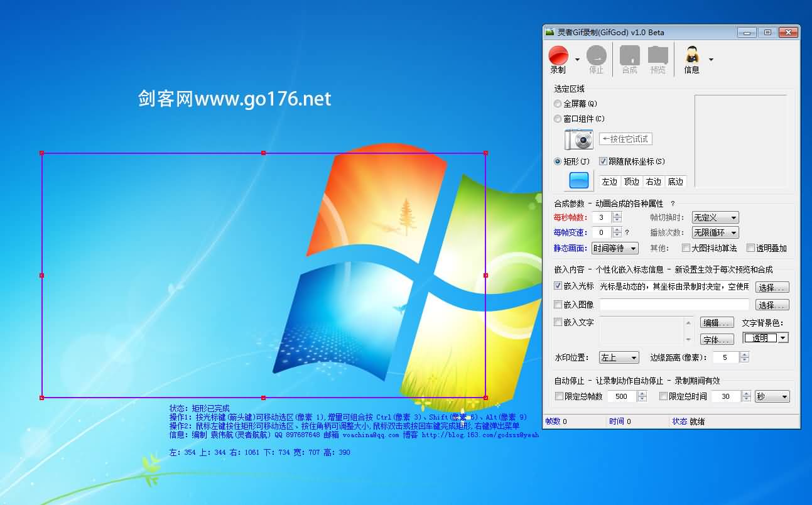Screen dimensions: 812x505
Task: Click the 右边 field
Action: pos(654,182)
